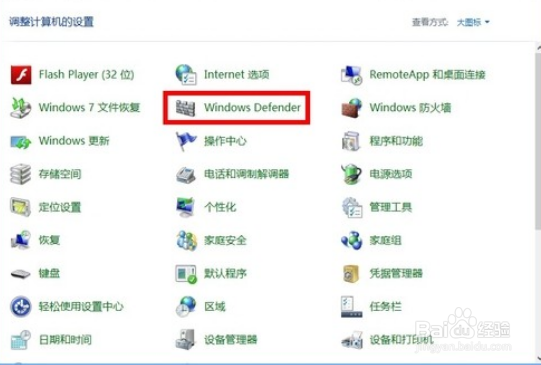Screen dimensions: 541x365
Task: Open the Flash Player (32 位) icon
Action: pos(21,75)
